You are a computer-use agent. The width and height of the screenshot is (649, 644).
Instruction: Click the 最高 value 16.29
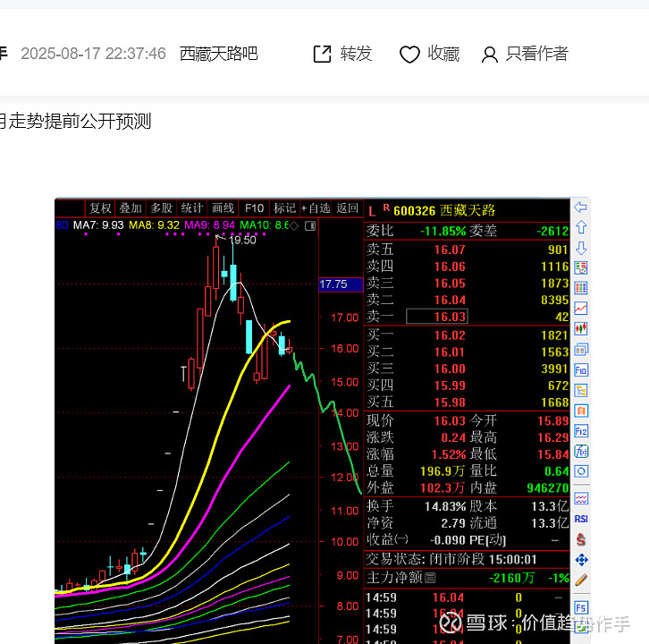[x=553, y=437]
